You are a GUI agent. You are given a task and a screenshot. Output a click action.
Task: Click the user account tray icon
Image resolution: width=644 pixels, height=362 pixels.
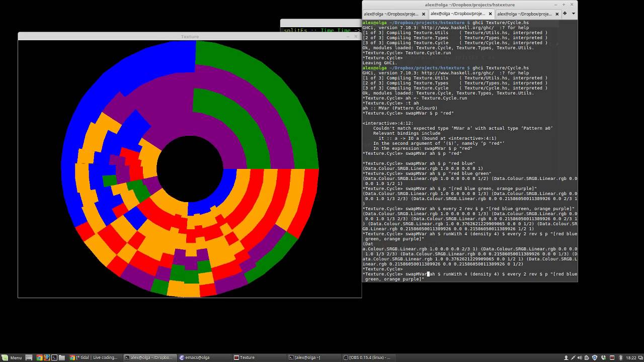[566, 357]
